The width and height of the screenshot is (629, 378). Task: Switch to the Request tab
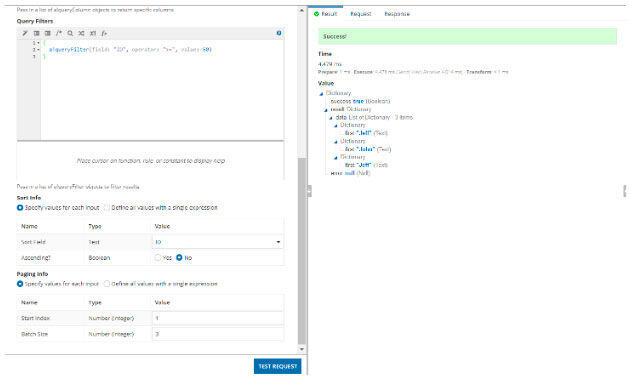click(x=361, y=14)
